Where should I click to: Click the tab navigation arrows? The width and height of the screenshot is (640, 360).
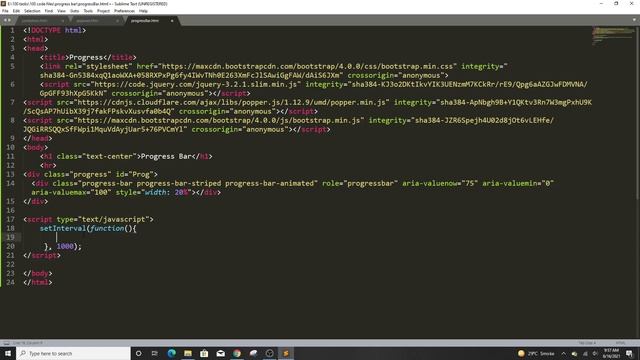tap(7, 20)
